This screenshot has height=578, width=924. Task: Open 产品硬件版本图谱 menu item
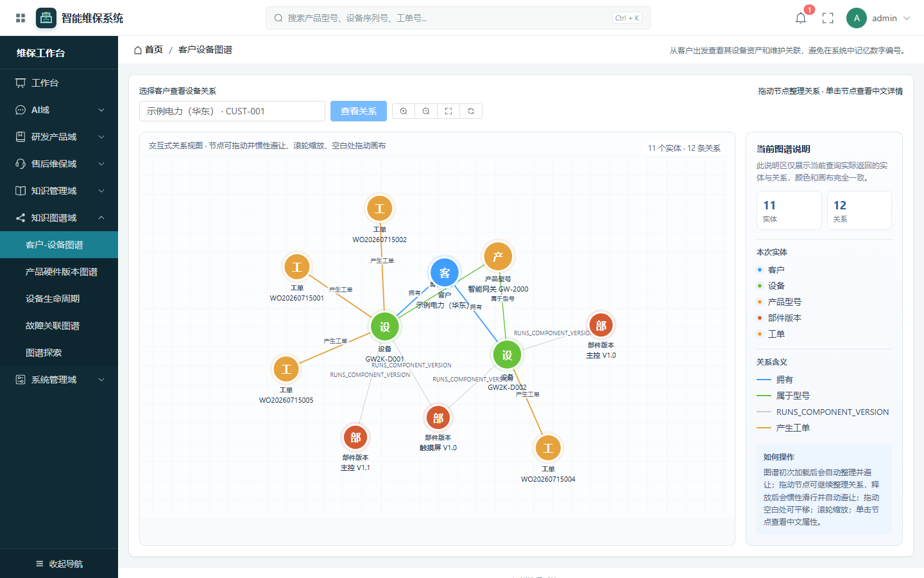[59, 272]
